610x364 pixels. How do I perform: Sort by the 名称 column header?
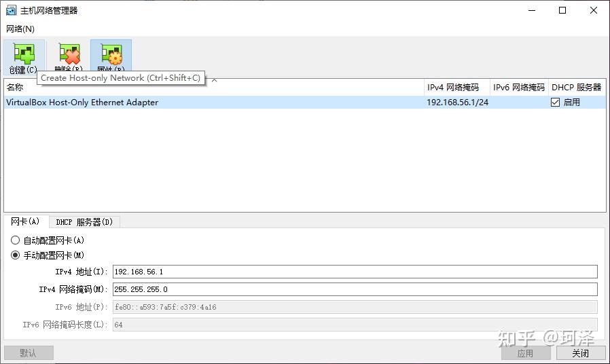coord(15,88)
